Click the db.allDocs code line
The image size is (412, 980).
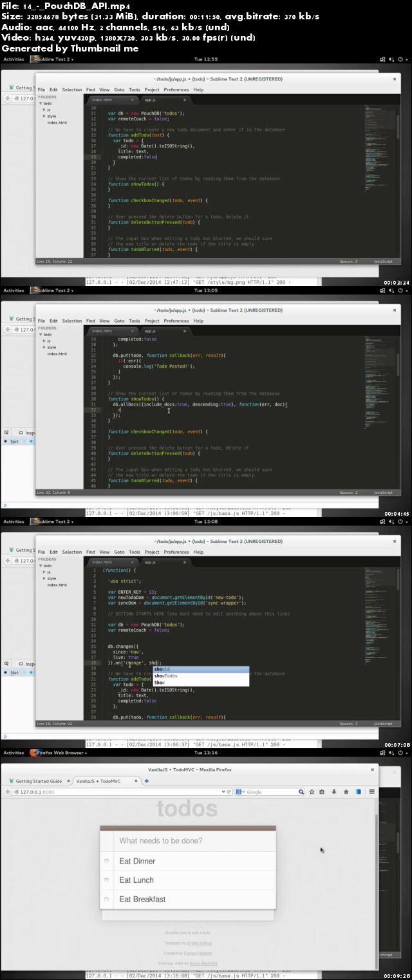(x=200, y=404)
